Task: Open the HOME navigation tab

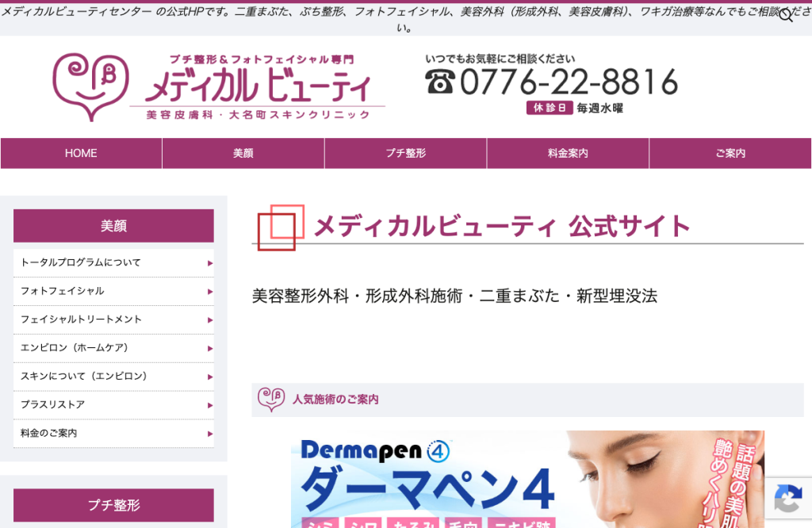Action: click(82, 153)
